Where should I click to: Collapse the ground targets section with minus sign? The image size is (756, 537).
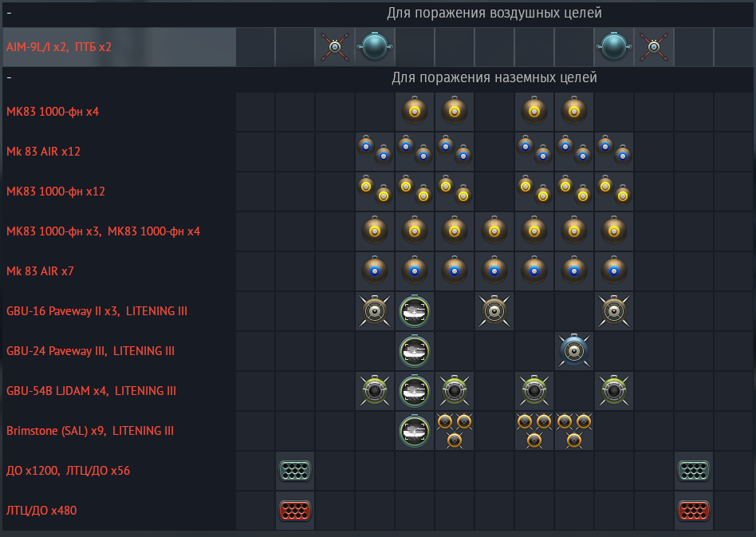8,78
